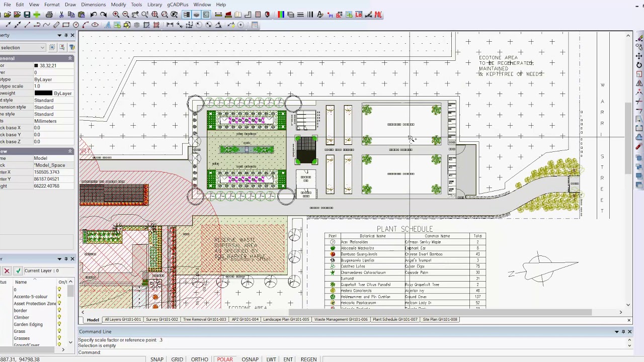
Task: Collapse the View section in properties
Action: point(70,151)
